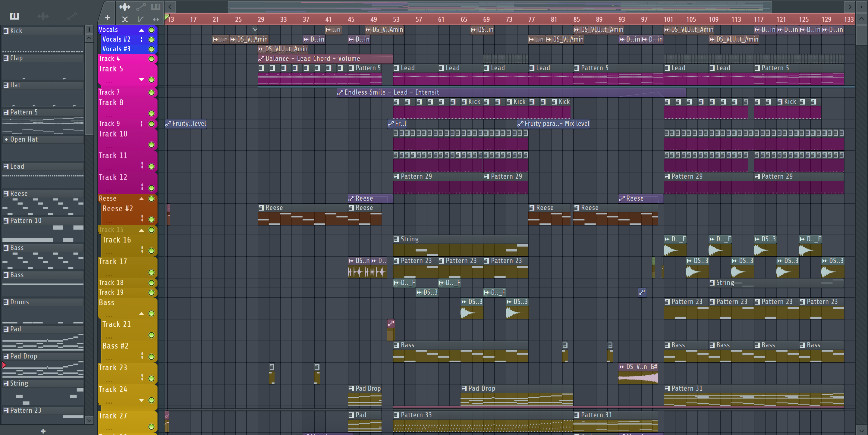Click the grouping handle dots on Vocals #2

pos(142,40)
